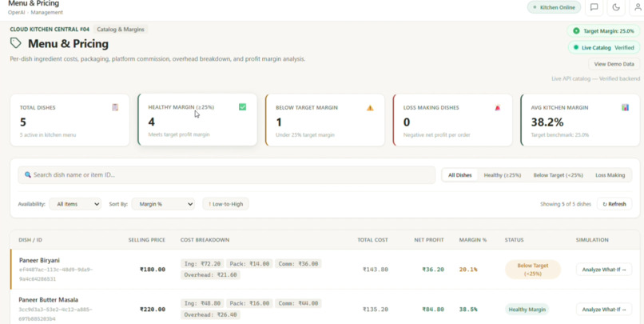This screenshot has width=644, height=324.
Task: Click the Comm: ₹36.00 cost chip
Action: [298, 263]
